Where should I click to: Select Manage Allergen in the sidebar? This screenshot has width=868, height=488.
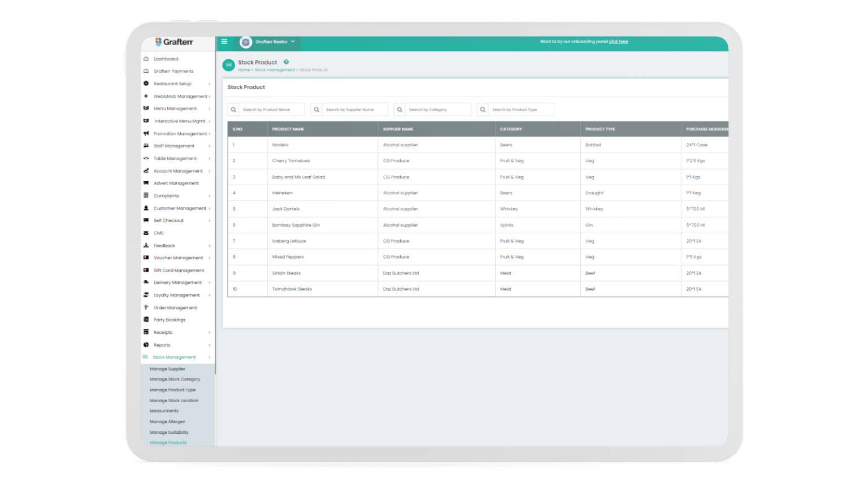pos(167,421)
